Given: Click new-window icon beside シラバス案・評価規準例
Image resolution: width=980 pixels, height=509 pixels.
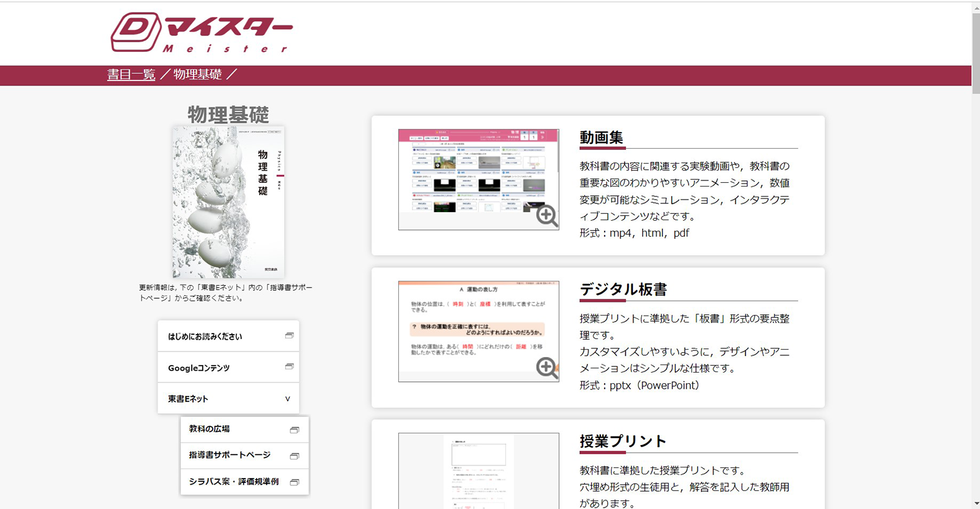Looking at the screenshot, I should tap(295, 482).
